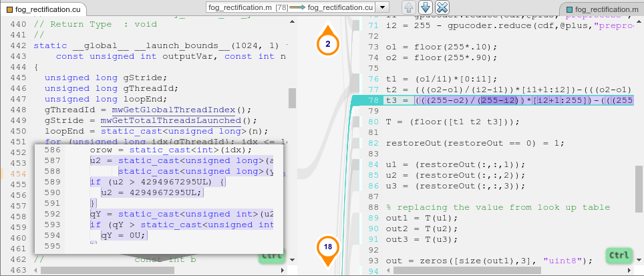Click highlighted line 78 t3 assignment
The height and width of the screenshot is (276, 644).
click(x=508, y=100)
